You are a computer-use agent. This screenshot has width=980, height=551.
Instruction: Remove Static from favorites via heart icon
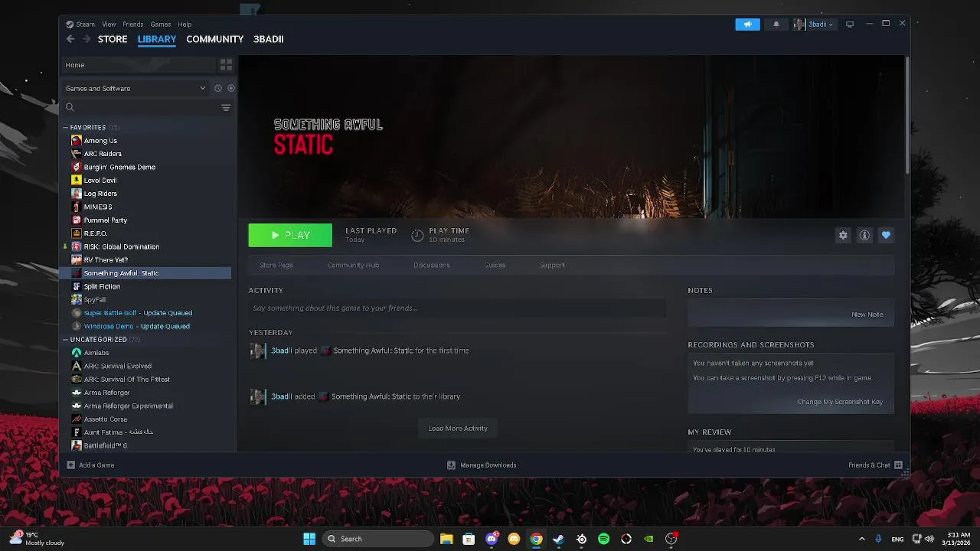point(886,236)
